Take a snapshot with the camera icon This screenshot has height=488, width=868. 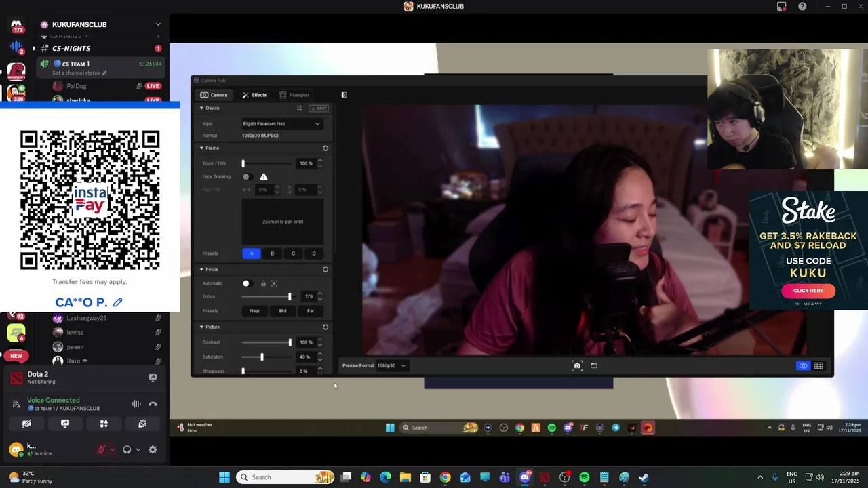click(577, 366)
